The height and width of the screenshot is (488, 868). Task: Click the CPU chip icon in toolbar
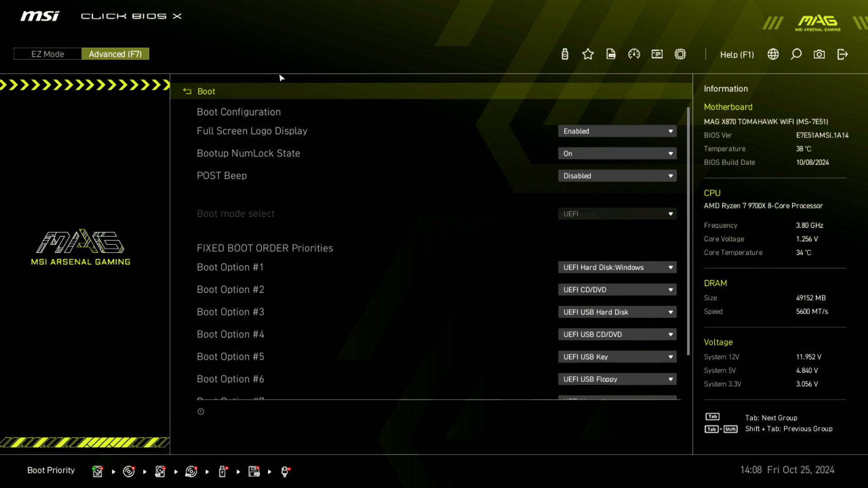680,54
